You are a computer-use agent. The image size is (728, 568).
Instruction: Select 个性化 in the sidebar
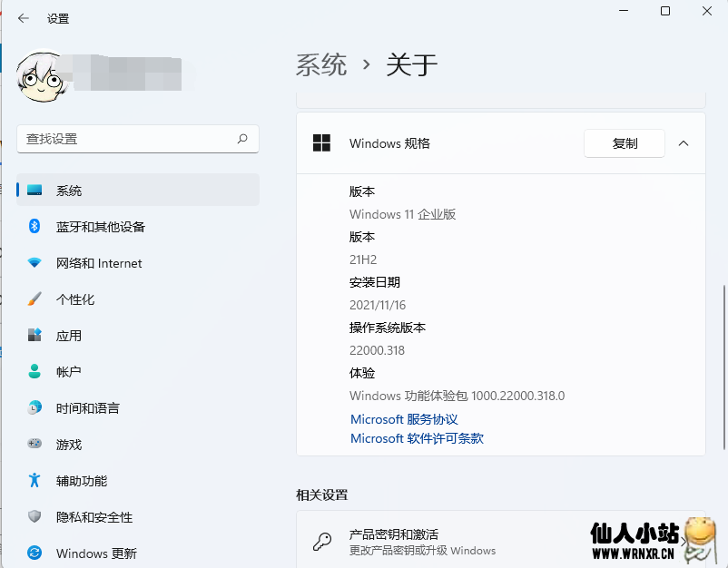138,299
